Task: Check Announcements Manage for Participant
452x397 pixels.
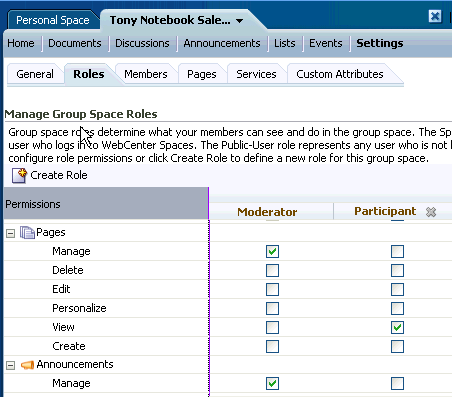Action: tap(397, 383)
